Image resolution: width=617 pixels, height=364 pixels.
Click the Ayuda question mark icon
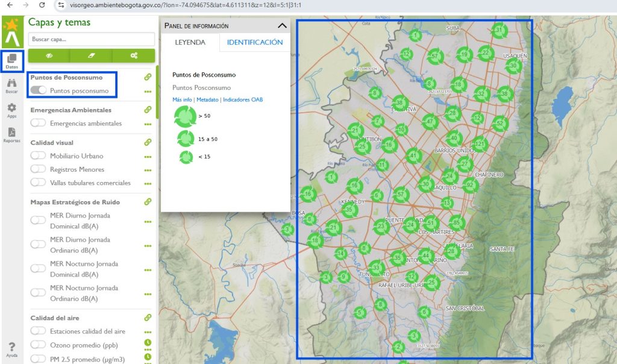coord(11,349)
